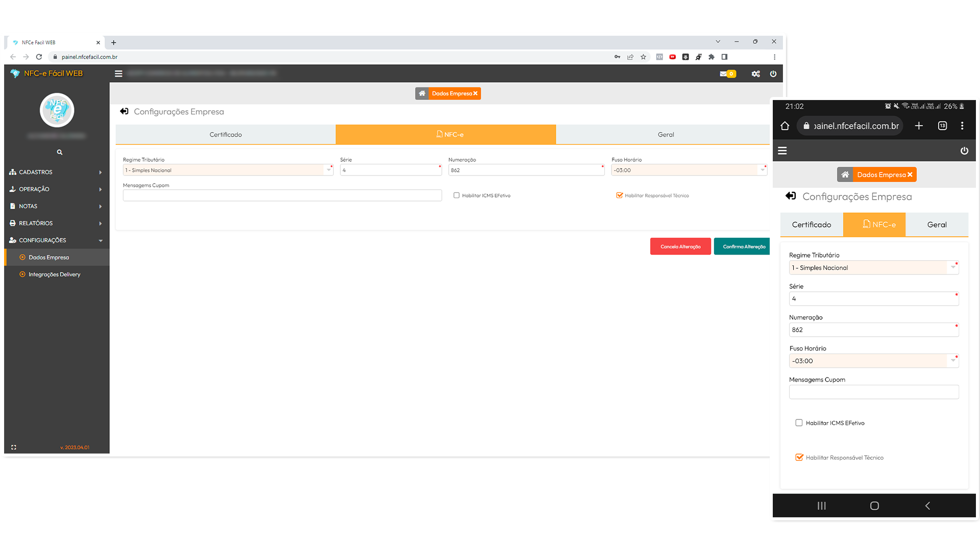Open Fuso Horário dropdown on mobile

click(874, 361)
